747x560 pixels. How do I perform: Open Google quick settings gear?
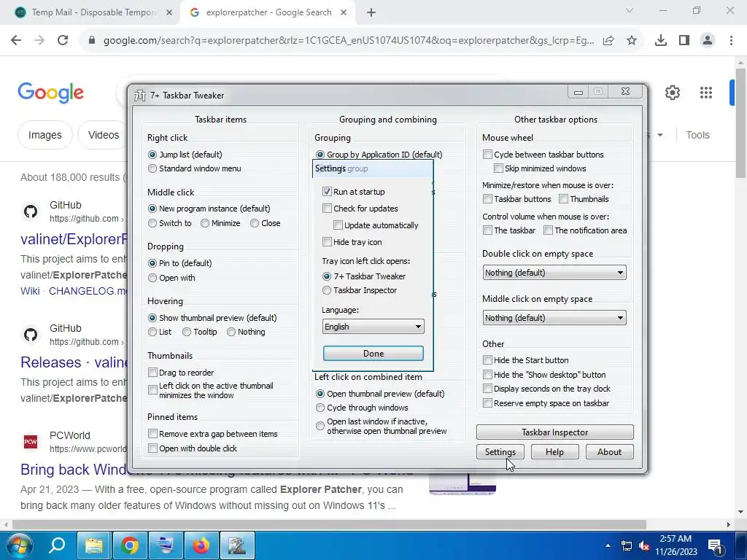click(x=672, y=93)
